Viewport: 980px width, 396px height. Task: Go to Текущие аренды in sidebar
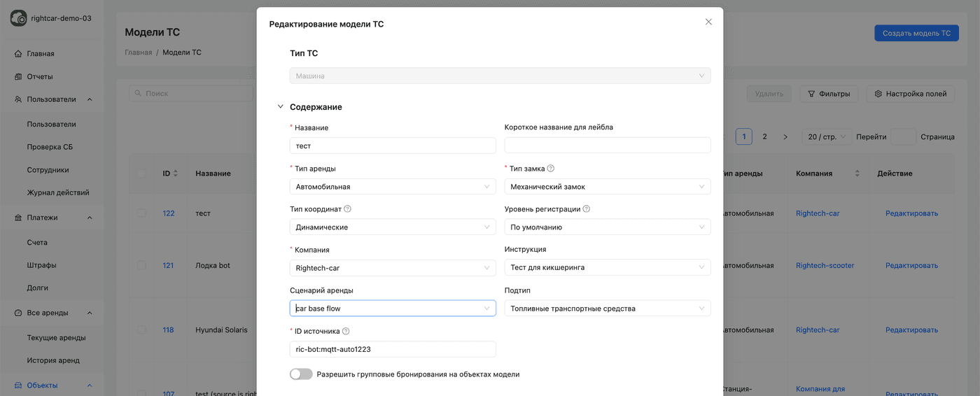click(x=56, y=338)
